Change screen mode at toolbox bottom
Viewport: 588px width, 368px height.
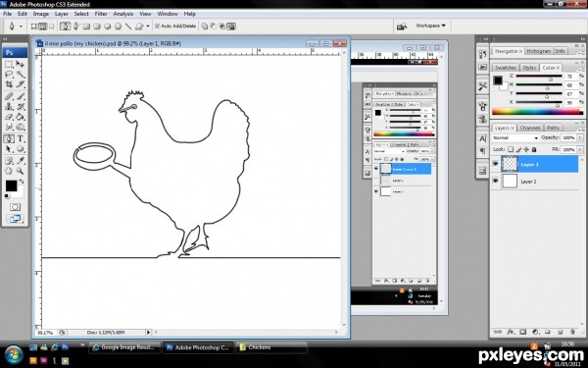15,219
